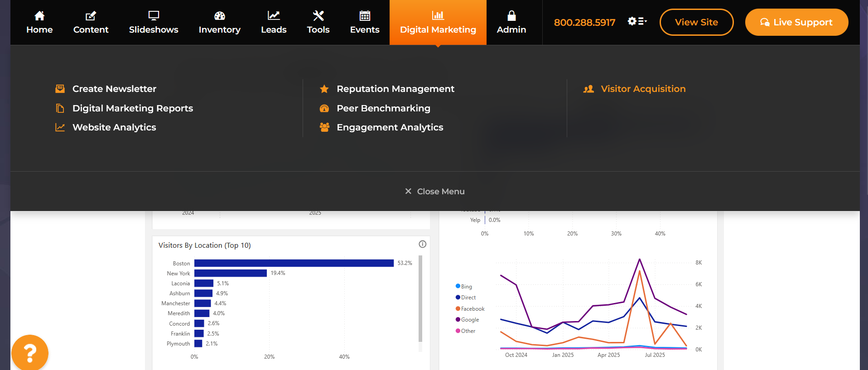
Task: Click the Meredith location label
Action: pyautogui.click(x=179, y=313)
